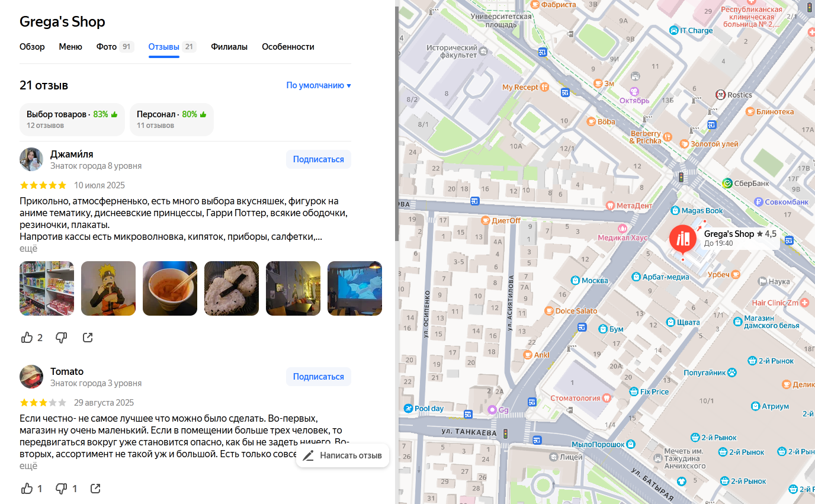Share the review by Tomato
The image size is (815, 504).
(x=95, y=489)
